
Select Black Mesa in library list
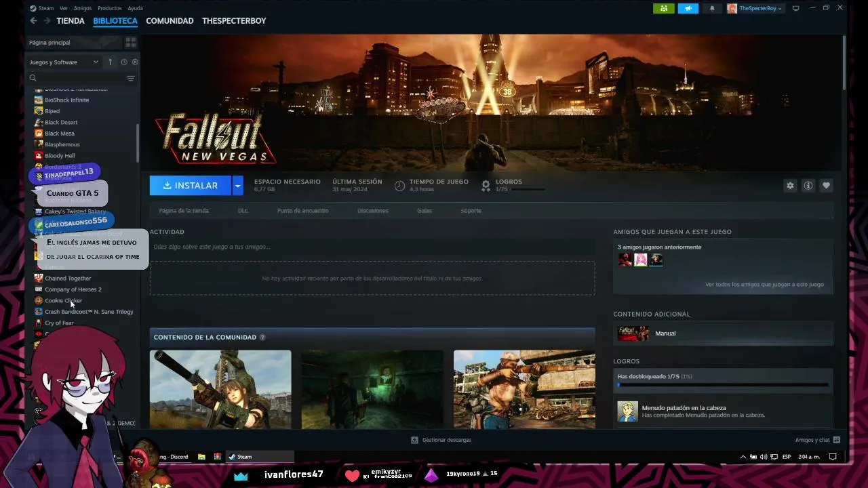[60, 134]
